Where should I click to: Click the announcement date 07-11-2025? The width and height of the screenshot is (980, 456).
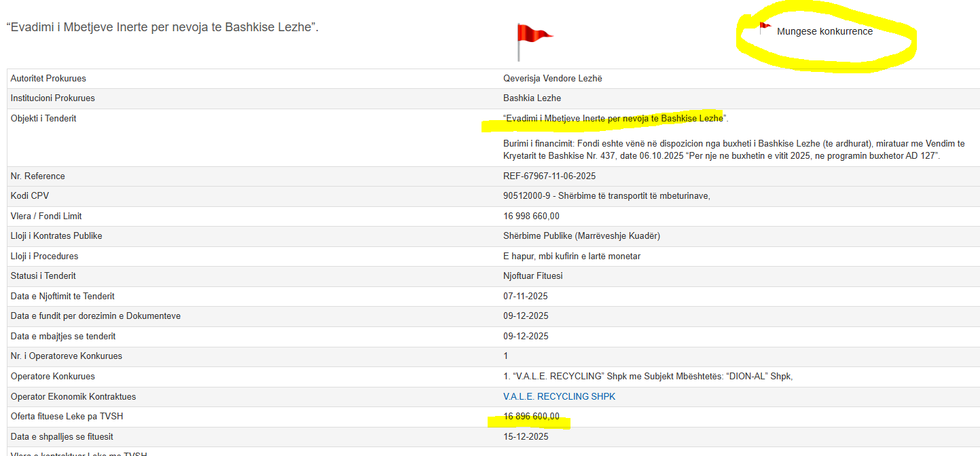[525, 296]
